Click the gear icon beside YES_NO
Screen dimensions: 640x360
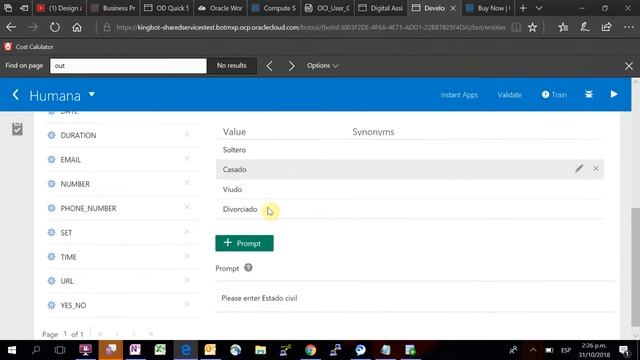51,305
